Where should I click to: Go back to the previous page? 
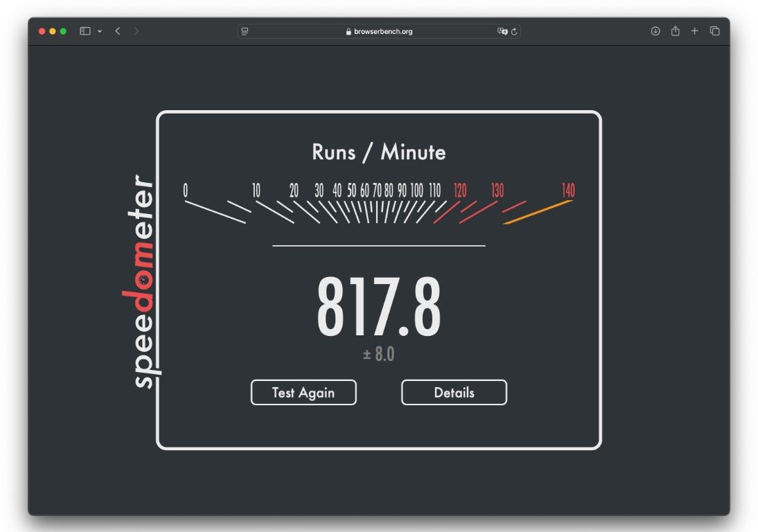coord(118,31)
